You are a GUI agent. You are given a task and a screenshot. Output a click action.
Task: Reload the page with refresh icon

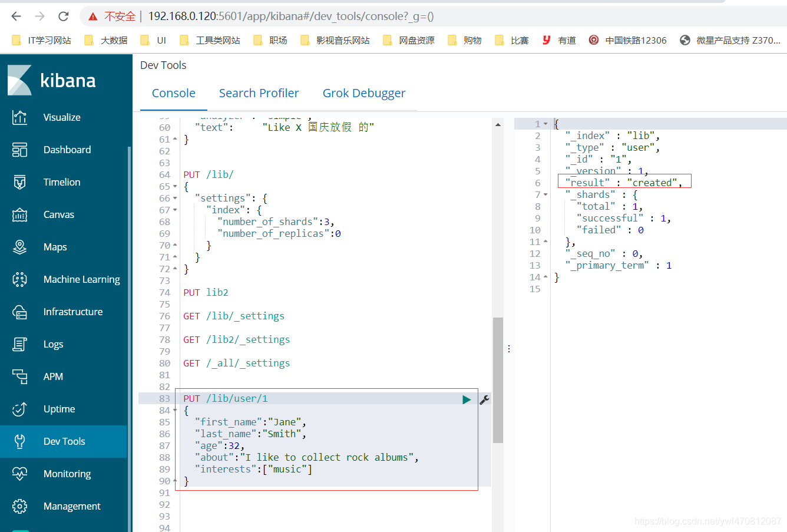click(x=64, y=16)
